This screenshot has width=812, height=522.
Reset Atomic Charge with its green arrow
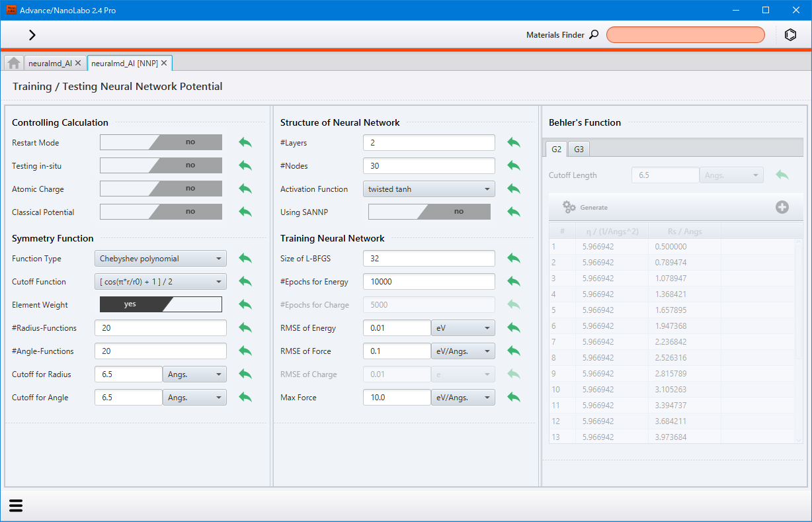[x=245, y=189]
